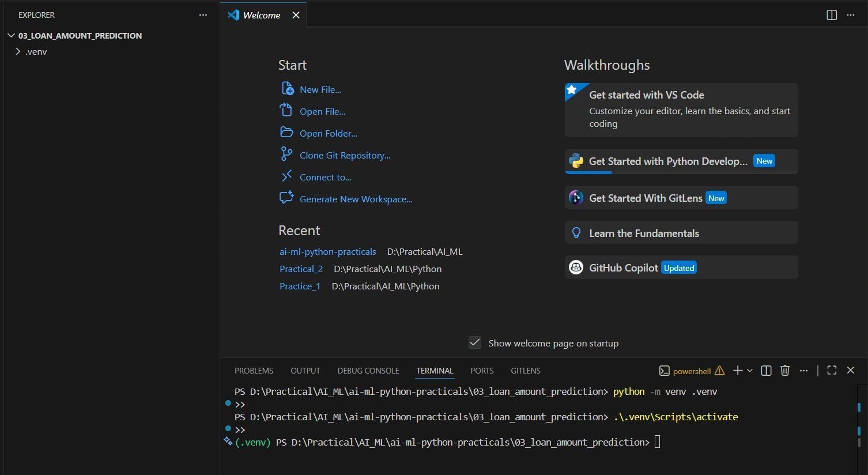Click the path text beside Practice_1
The height and width of the screenshot is (475, 868).
click(x=386, y=286)
